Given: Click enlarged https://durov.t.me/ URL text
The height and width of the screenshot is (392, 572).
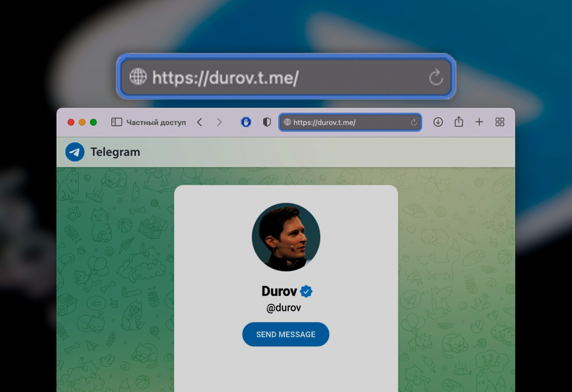Looking at the screenshot, I should pos(225,78).
